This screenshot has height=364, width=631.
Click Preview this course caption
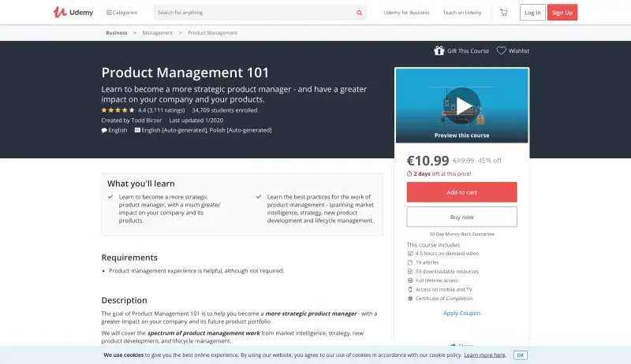461,136
